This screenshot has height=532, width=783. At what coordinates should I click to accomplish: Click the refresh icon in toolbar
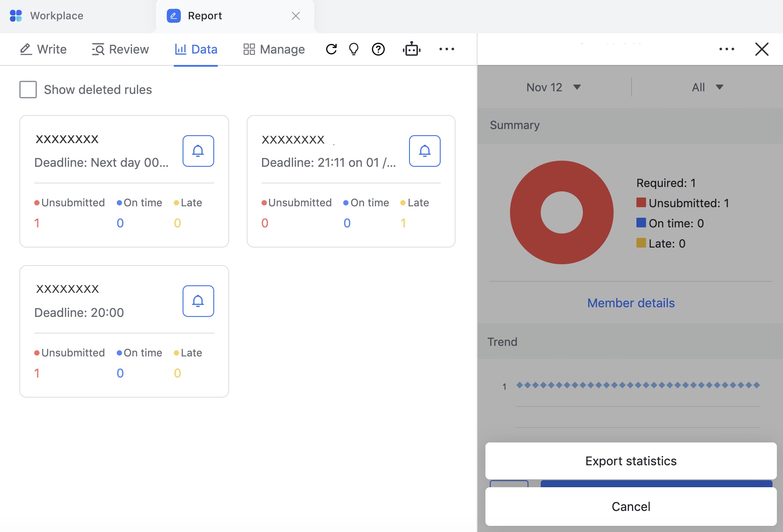(x=331, y=49)
